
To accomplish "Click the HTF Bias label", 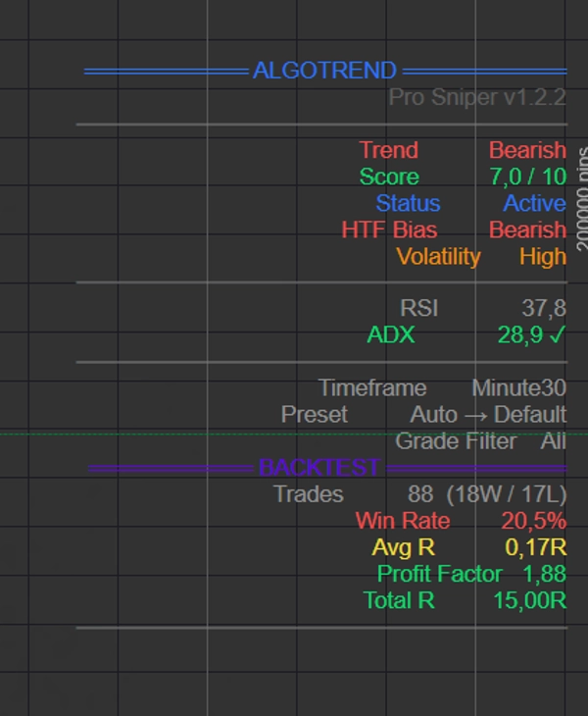I will (390, 230).
